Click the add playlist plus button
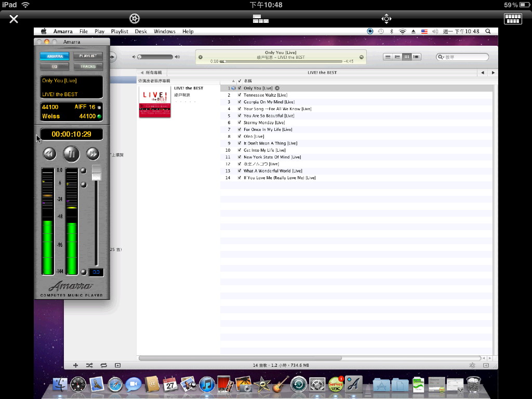The image size is (532, 399). point(75,365)
